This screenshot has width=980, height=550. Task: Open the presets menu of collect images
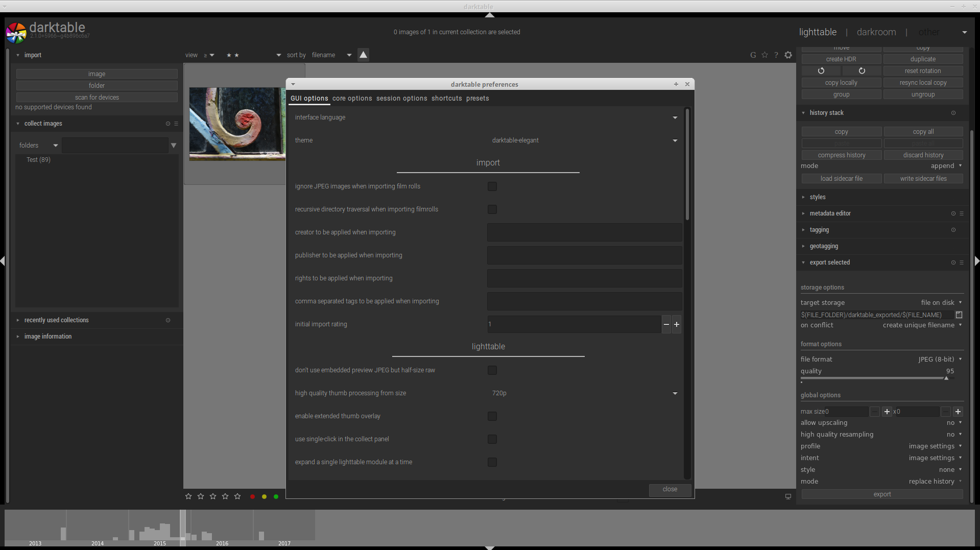point(176,124)
